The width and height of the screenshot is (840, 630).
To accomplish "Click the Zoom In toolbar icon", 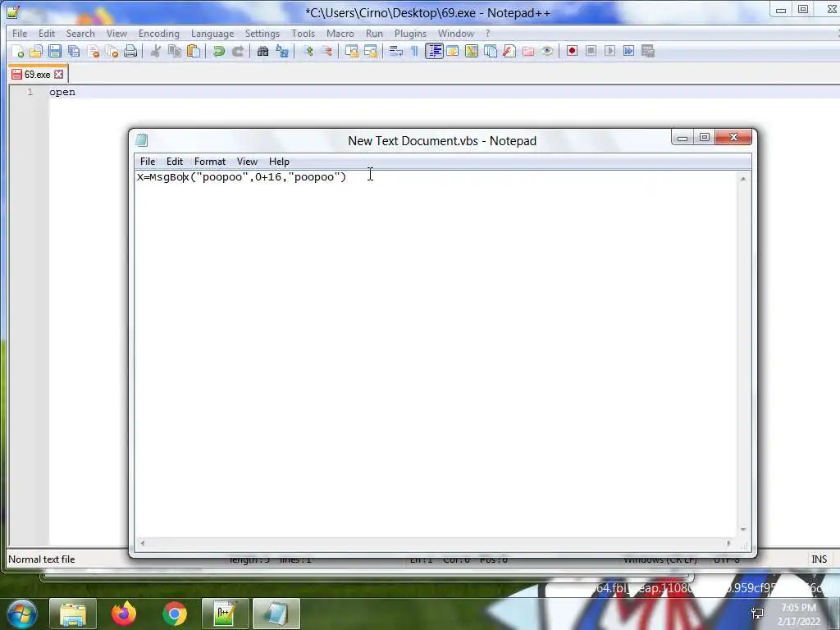I will (x=307, y=52).
